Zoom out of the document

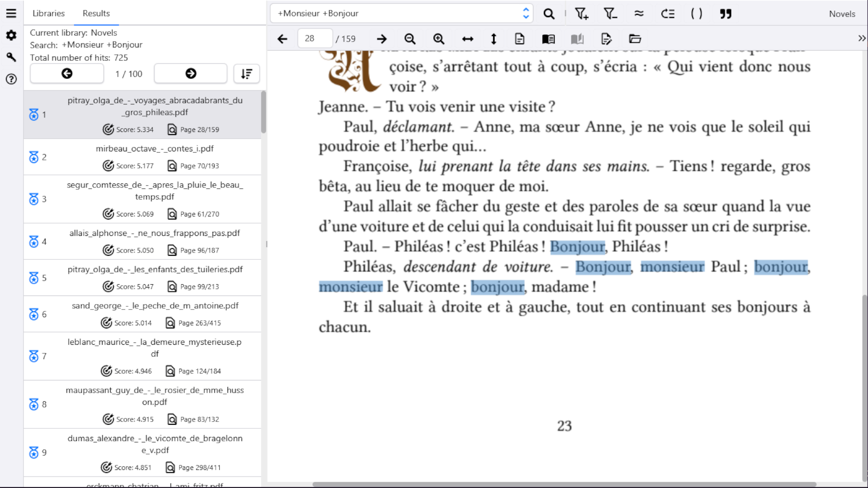point(410,39)
